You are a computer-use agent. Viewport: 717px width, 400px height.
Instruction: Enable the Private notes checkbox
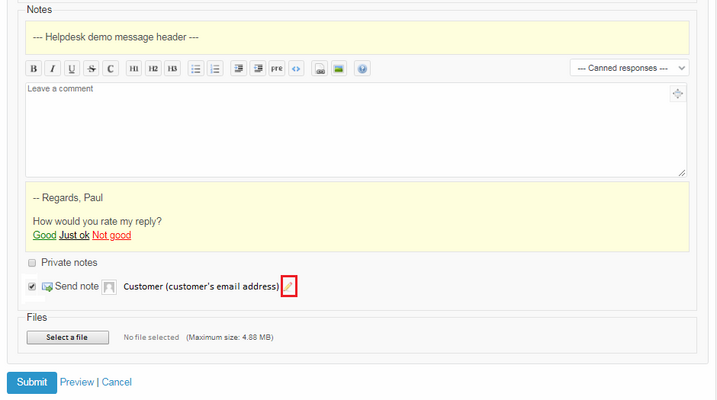(x=32, y=263)
